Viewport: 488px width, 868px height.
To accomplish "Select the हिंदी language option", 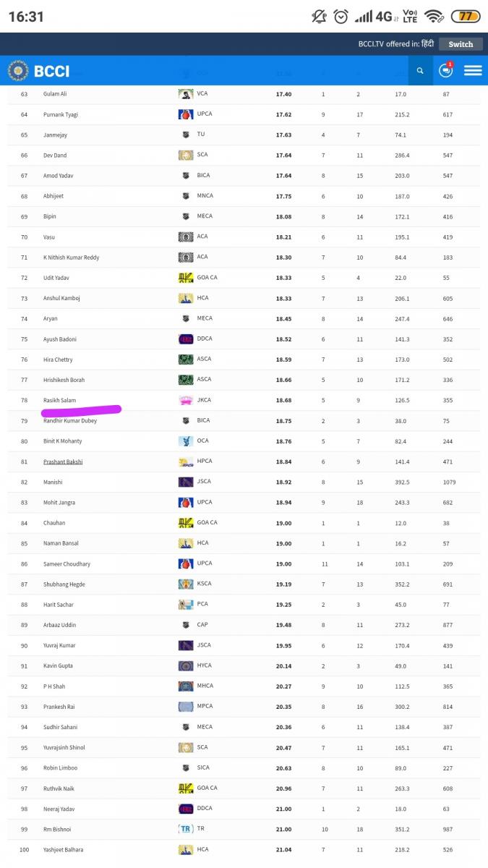I will tap(427, 44).
